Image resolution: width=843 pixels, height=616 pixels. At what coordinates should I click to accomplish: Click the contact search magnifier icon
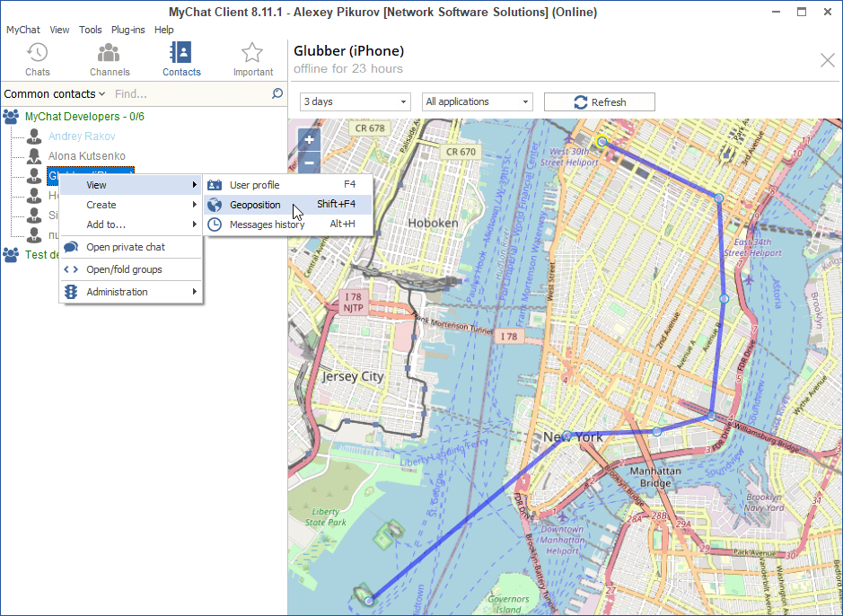tap(277, 93)
